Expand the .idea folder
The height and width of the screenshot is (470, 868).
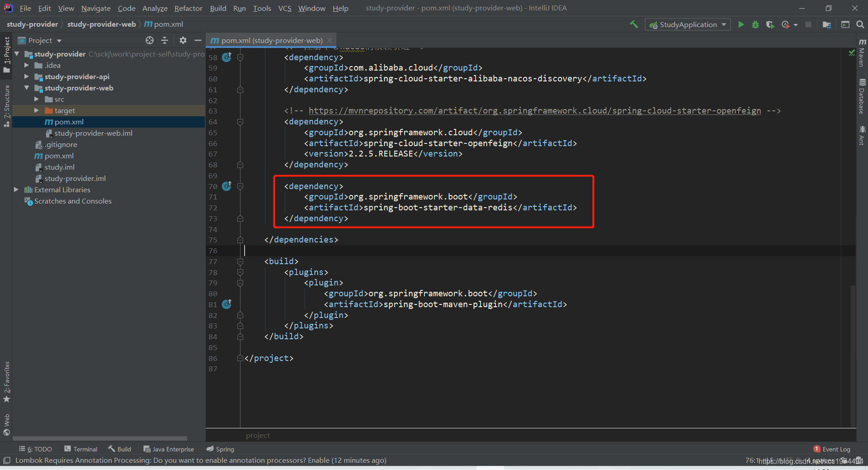click(x=27, y=65)
